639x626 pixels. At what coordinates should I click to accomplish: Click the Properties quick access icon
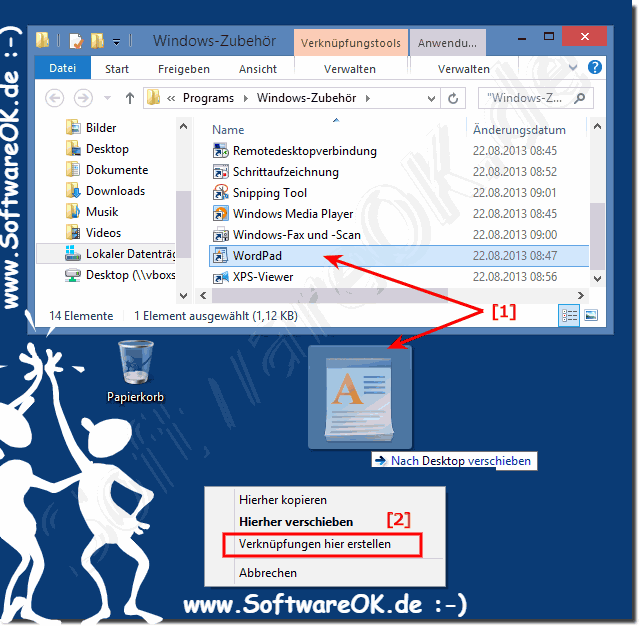coord(76,41)
